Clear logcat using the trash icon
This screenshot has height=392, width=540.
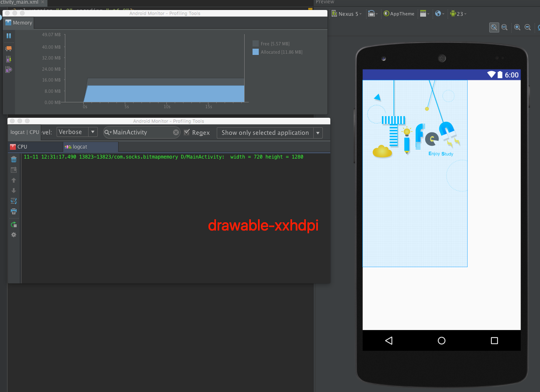coord(14,159)
